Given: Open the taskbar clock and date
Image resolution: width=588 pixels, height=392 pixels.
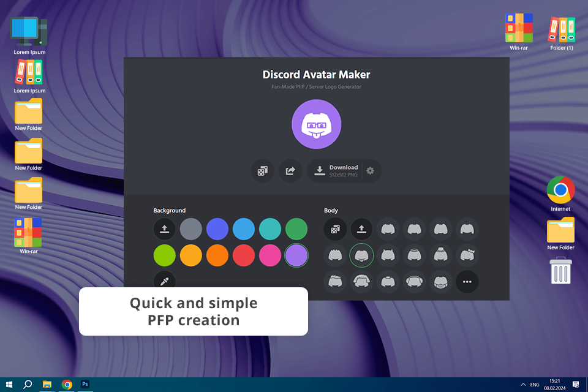Looking at the screenshot, I should (x=555, y=385).
